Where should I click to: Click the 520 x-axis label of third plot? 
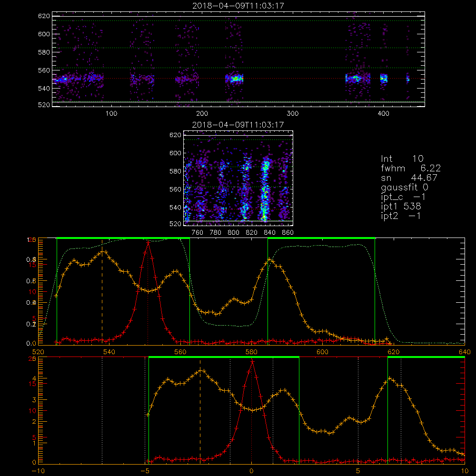(38, 352)
